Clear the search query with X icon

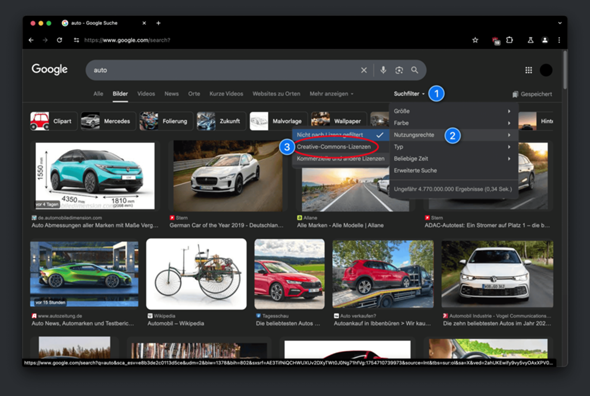pos(364,70)
